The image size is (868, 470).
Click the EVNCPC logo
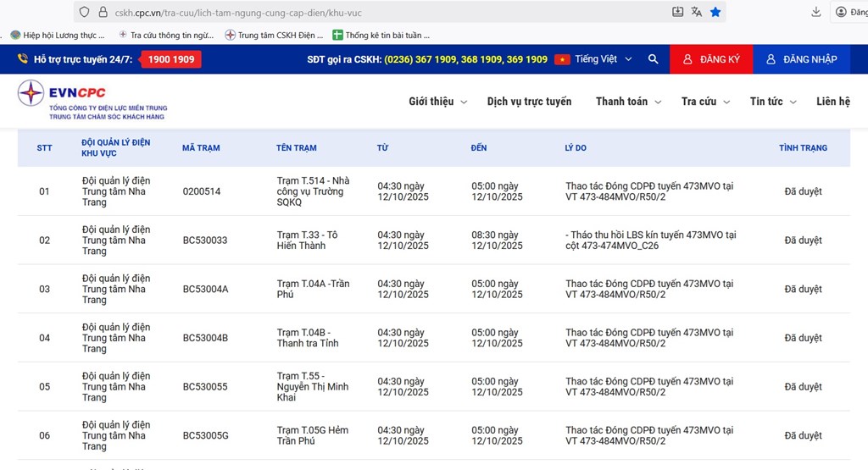pos(93,100)
